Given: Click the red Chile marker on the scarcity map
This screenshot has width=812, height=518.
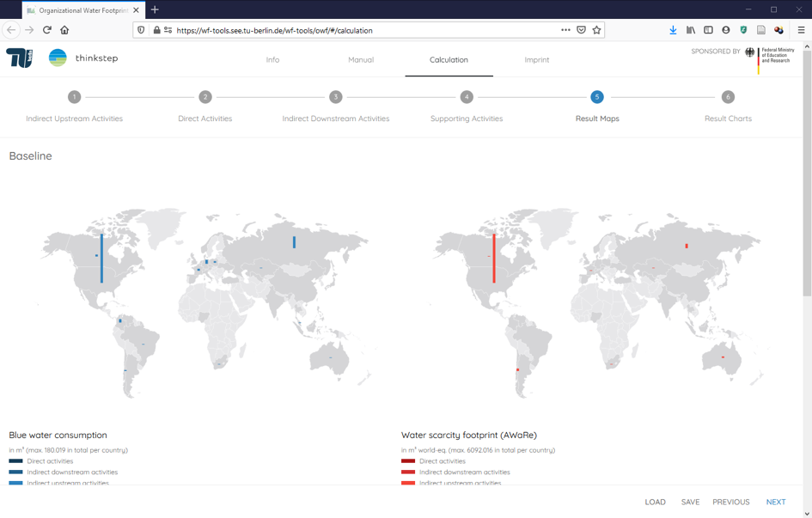Looking at the screenshot, I should point(517,369).
